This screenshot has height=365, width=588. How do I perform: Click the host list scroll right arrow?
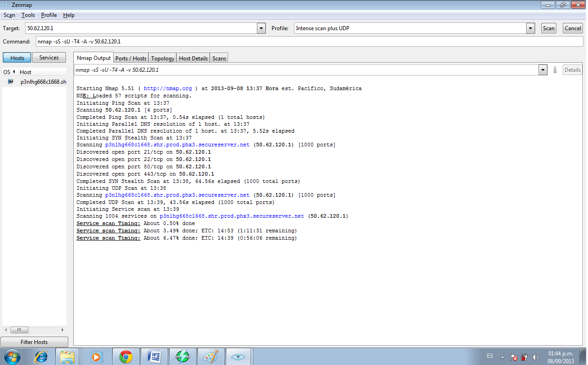63,330
